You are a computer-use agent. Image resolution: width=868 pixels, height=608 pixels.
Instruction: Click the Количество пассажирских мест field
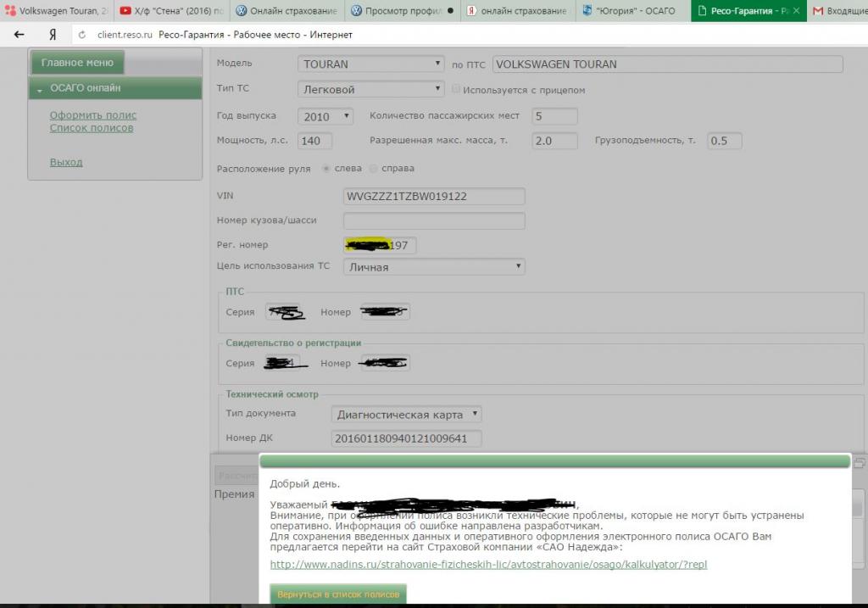554,116
